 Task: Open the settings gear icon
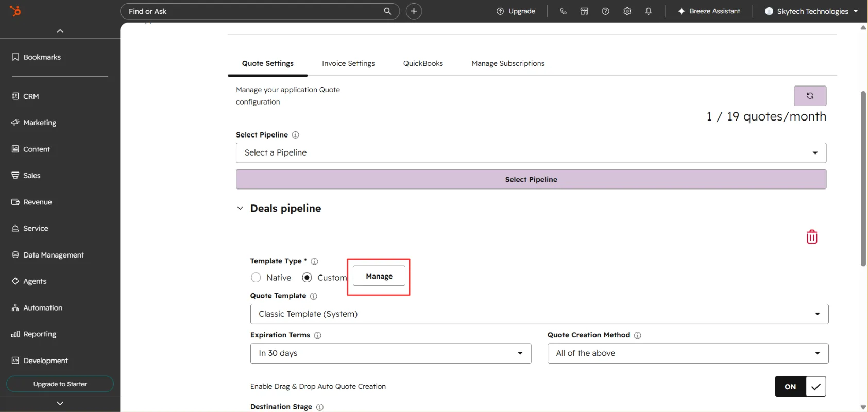point(627,11)
